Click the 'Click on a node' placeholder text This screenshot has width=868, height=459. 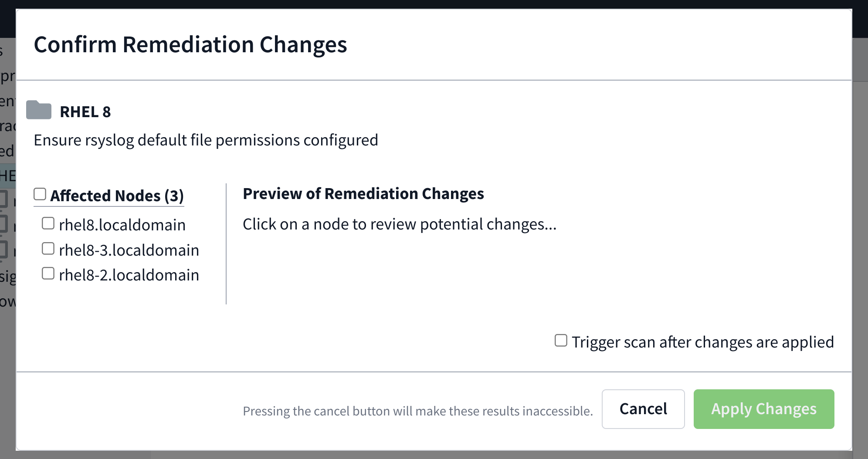[x=399, y=224]
